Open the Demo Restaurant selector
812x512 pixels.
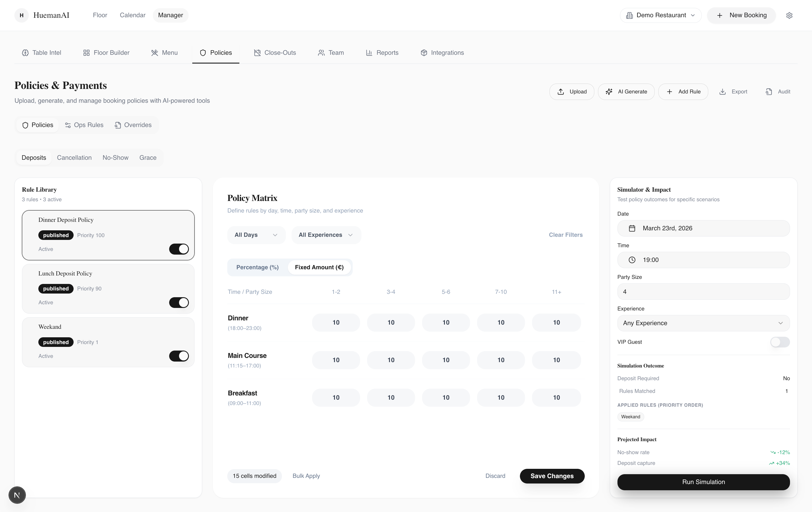[660, 16]
